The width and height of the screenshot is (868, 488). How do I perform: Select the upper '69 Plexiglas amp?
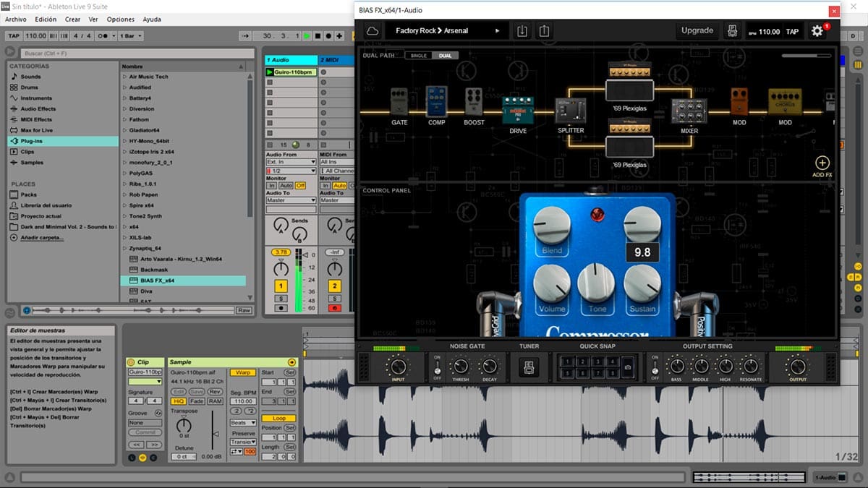pyautogui.click(x=629, y=82)
